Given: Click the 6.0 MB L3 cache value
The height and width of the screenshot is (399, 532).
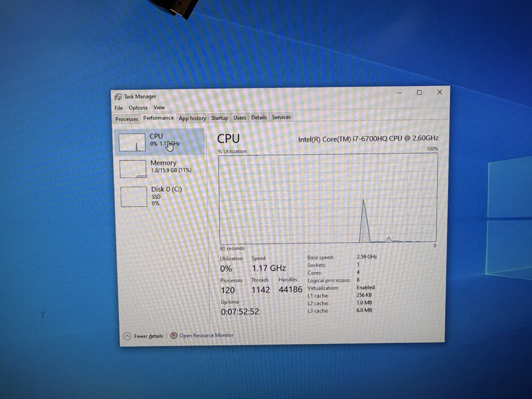Looking at the screenshot, I should [364, 310].
